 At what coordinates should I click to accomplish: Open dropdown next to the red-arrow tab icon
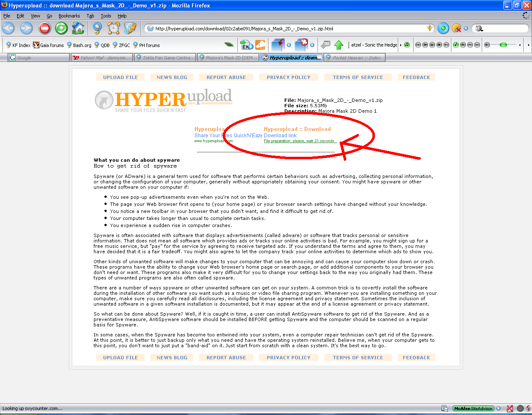288,45
